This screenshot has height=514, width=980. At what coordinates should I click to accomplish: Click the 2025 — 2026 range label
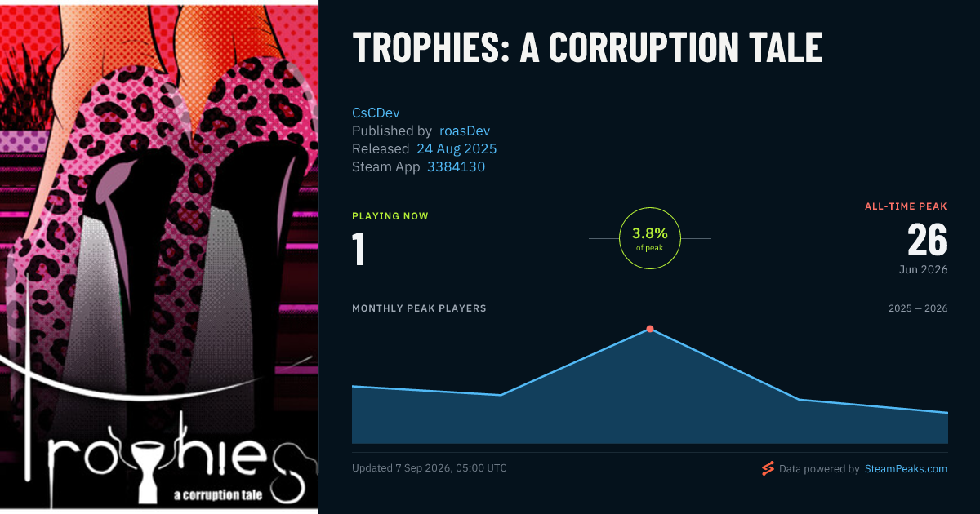[918, 308]
